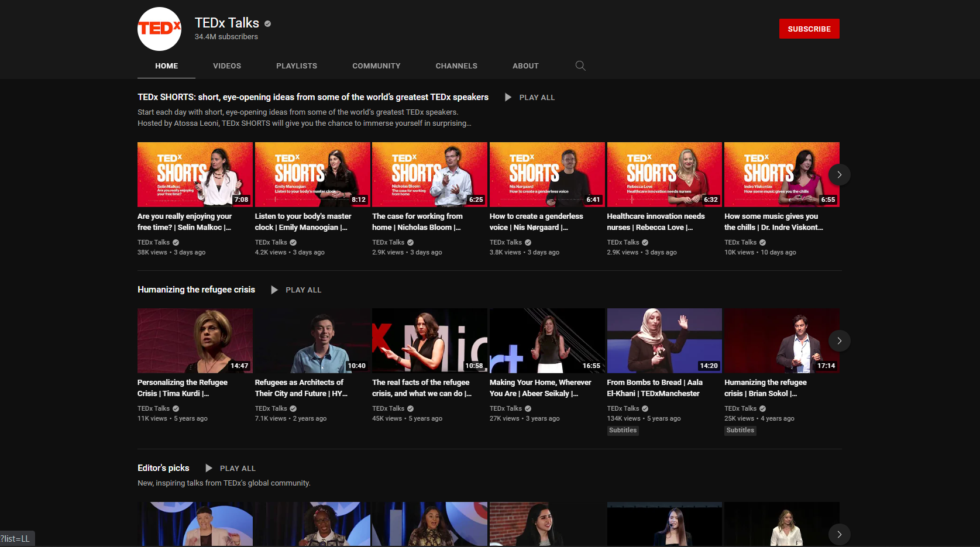Click title 'How to create a genderless voice'
The width and height of the screenshot is (980, 547).
point(537,222)
